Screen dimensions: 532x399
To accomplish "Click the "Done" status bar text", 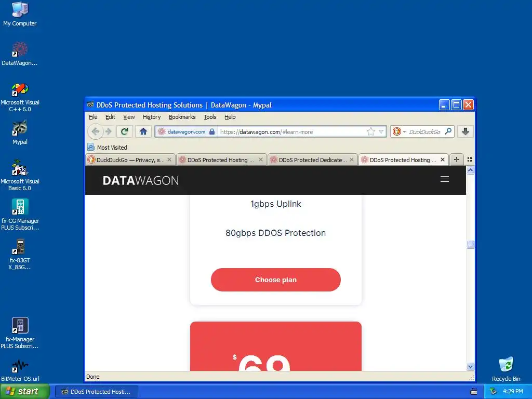I will pyautogui.click(x=92, y=377).
